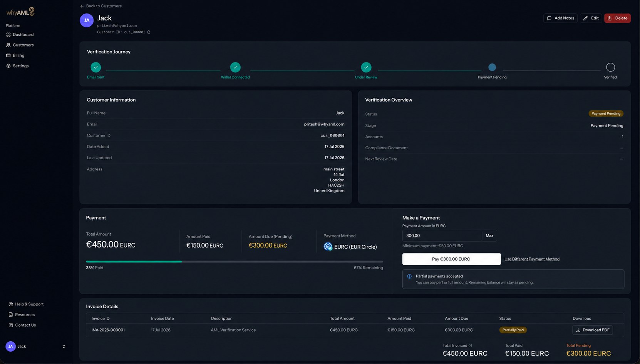This screenshot has width=640, height=364.
Task: Click the Minimum payment: €50.00 EURC hint
Action: click(x=433, y=246)
